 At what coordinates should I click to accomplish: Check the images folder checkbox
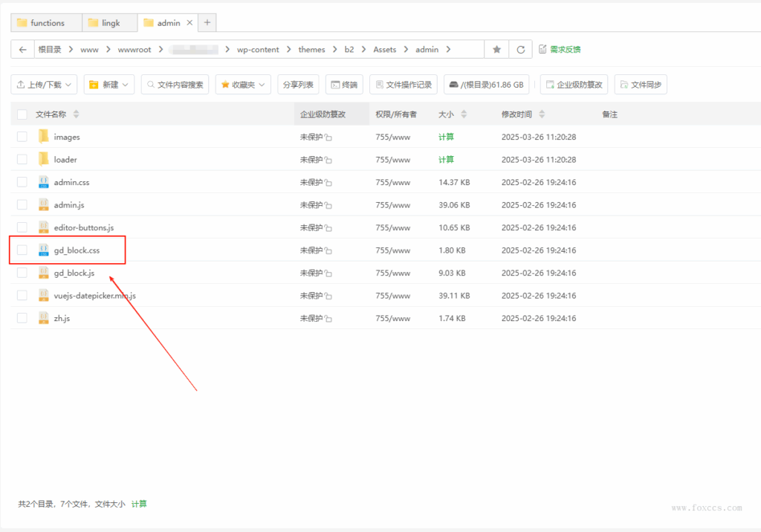click(x=22, y=137)
